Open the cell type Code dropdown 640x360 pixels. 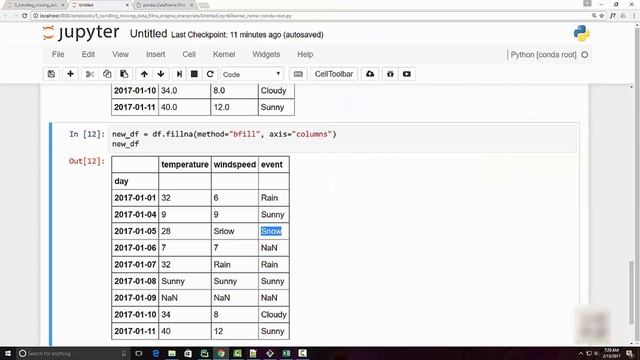252,74
